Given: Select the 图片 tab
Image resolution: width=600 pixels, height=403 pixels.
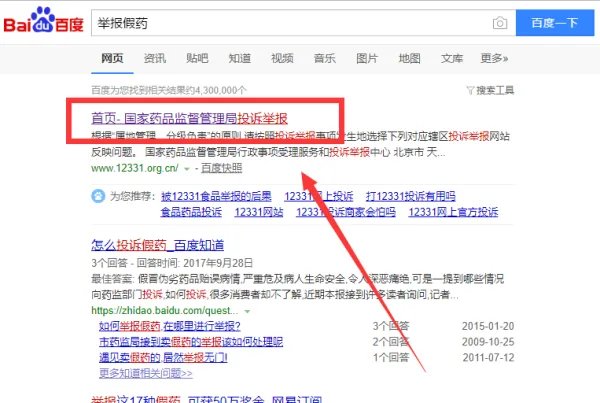Looking at the screenshot, I should tap(367, 58).
